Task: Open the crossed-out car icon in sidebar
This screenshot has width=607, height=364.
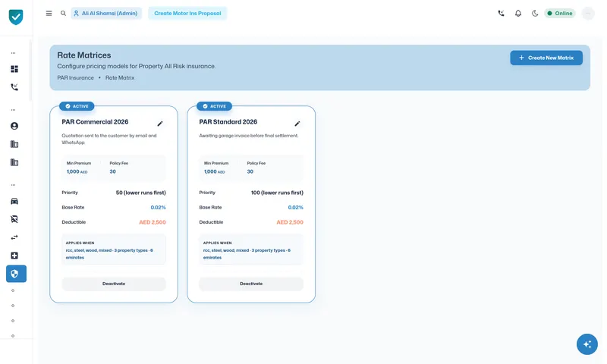Action: click(14, 219)
